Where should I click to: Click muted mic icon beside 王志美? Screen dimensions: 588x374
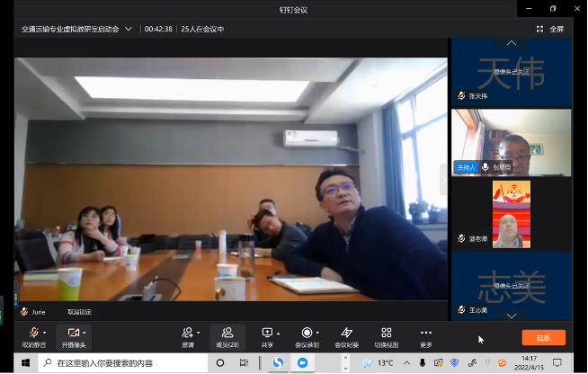pyautogui.click(x=461, y=310)
